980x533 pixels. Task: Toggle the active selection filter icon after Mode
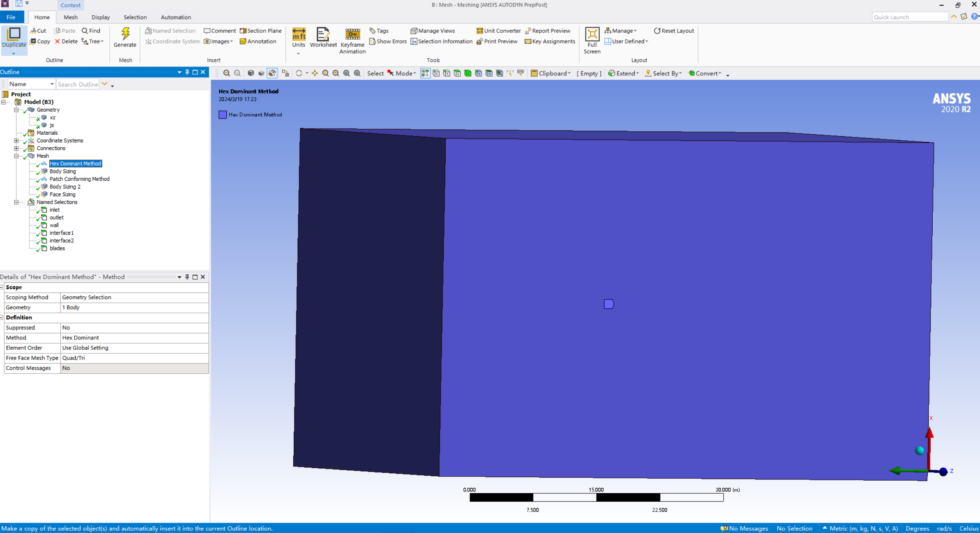pyautogui.click(x=425, y=73)
